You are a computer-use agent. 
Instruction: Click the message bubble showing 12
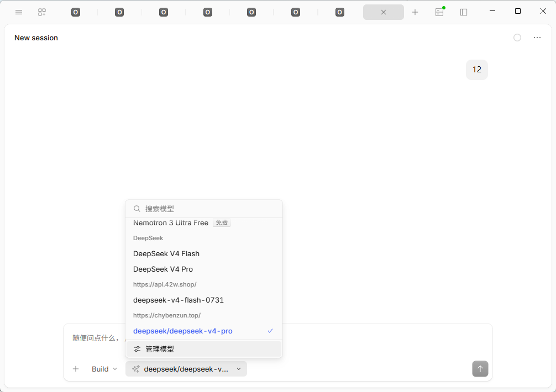pyautogui.click(x=477, y=70)
